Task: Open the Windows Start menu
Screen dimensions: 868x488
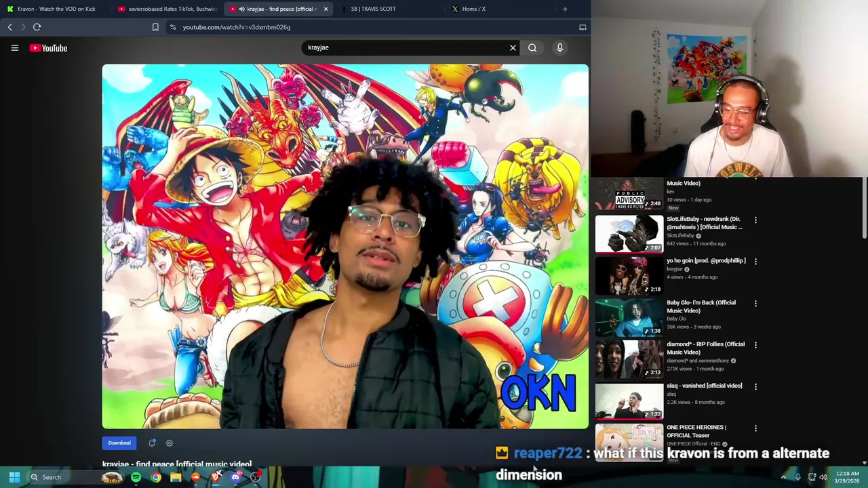Action: point(14,477)
